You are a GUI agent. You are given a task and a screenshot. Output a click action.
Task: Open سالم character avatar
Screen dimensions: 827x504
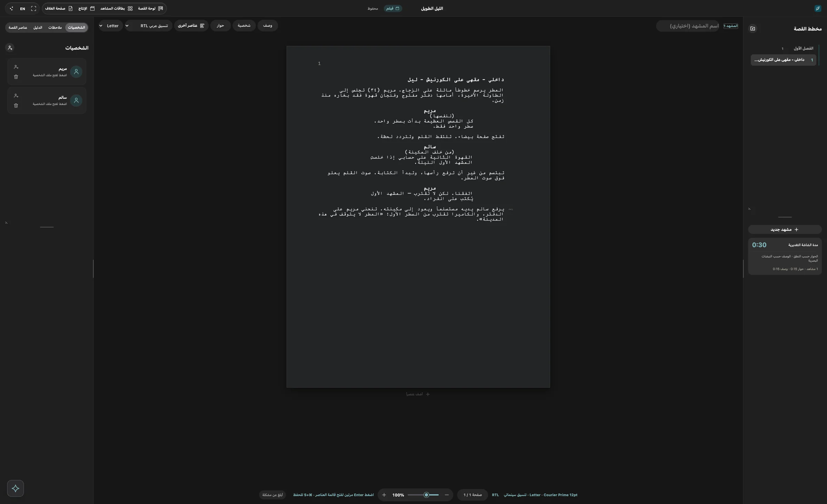[76, 100]
